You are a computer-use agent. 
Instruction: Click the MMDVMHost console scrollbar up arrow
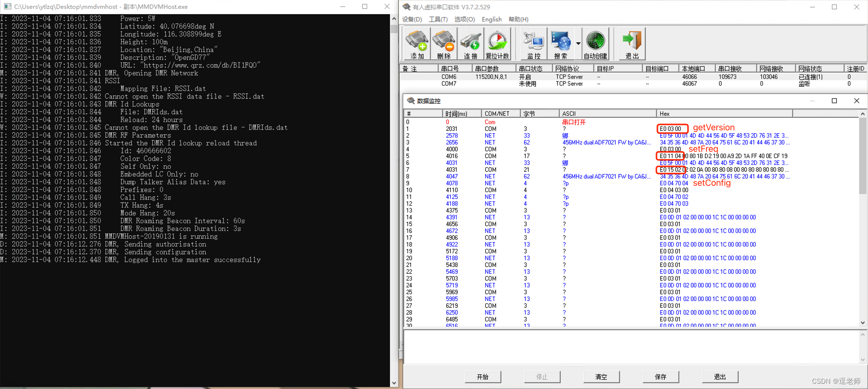(394, 18)
